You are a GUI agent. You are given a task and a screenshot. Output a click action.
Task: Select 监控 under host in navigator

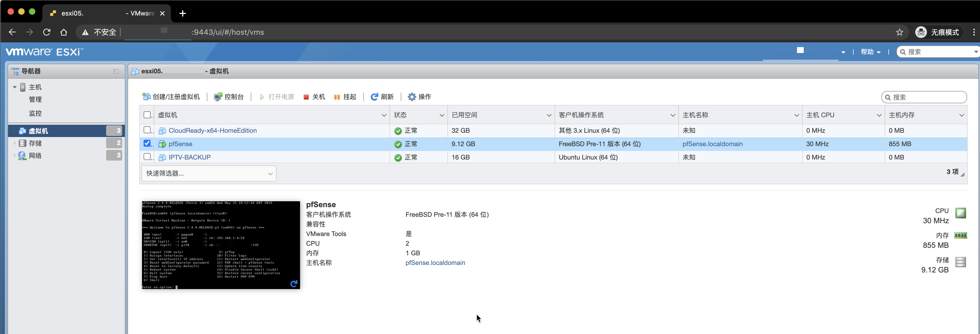pyautogui.click(x=35, y=113)
